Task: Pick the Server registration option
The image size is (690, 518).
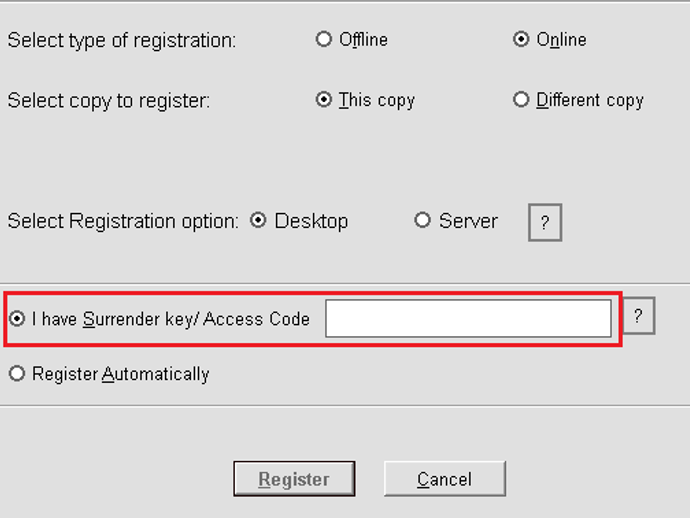Action: (423, 221)
